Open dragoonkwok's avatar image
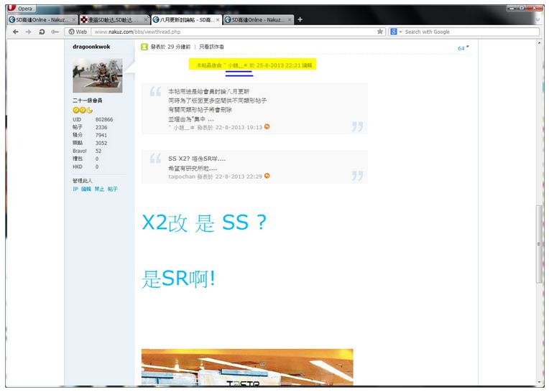Screen dimensions: 549x392 97,76
